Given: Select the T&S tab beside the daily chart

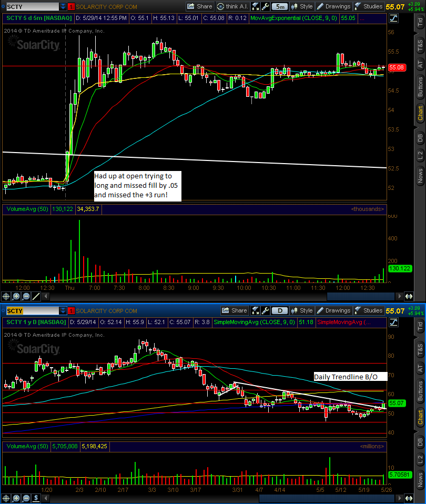Looking at the screenshot, I should (x=420, y=350).
